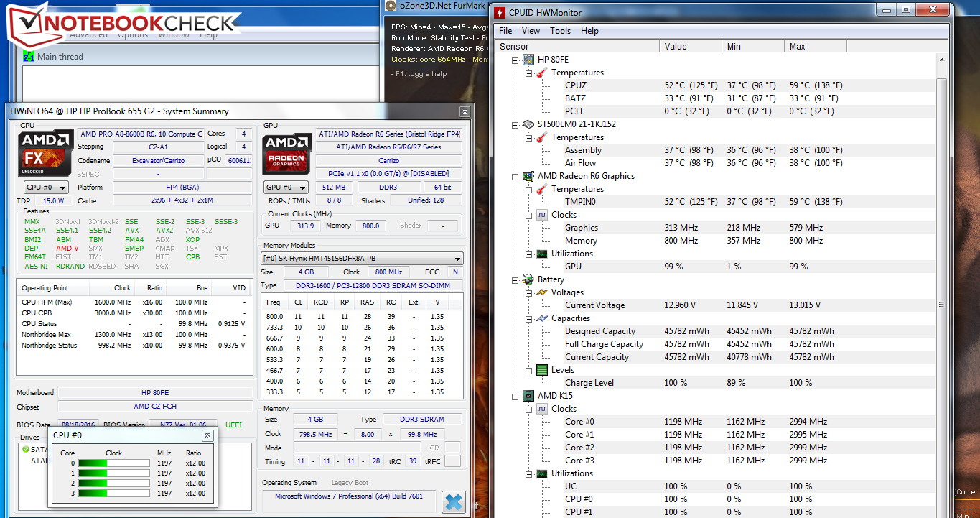Select the Core #2 clock row

click(x=717, y=448)
